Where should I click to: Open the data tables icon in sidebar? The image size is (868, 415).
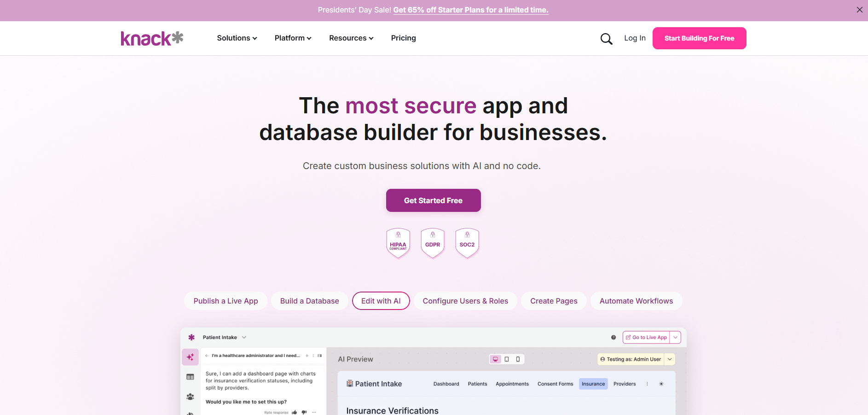[x=190, y=377]
